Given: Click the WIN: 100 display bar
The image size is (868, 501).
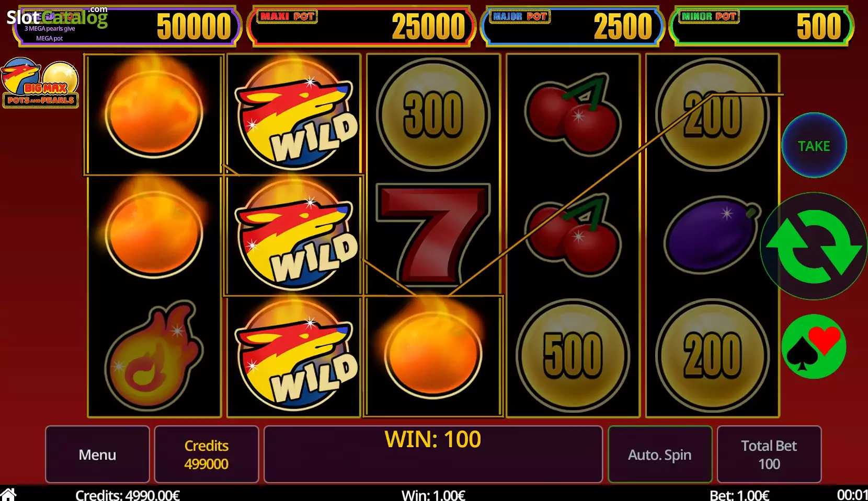Looking at the screenshot, I should (433, 454).
